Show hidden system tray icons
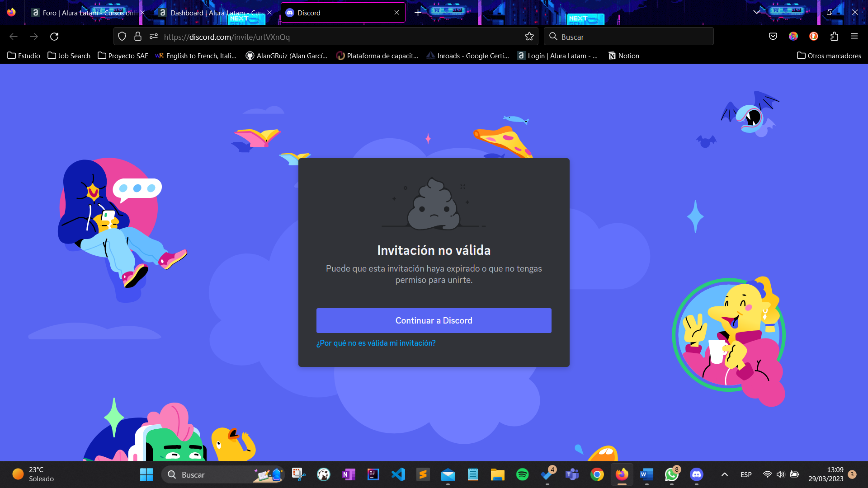Image resolution: width=868 pixels, height=488 pixels. pos(724,474)
